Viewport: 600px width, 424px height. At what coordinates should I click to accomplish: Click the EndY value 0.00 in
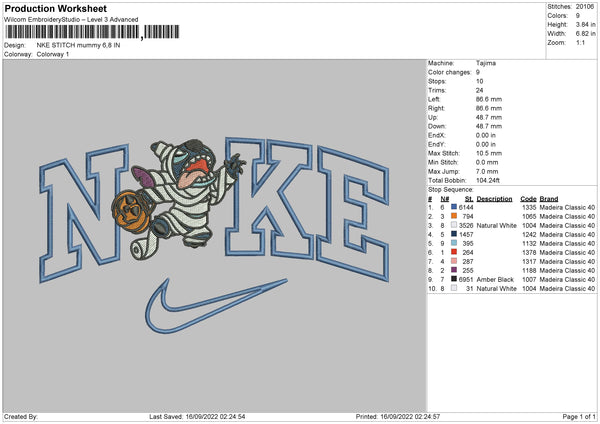pos(486,144)
